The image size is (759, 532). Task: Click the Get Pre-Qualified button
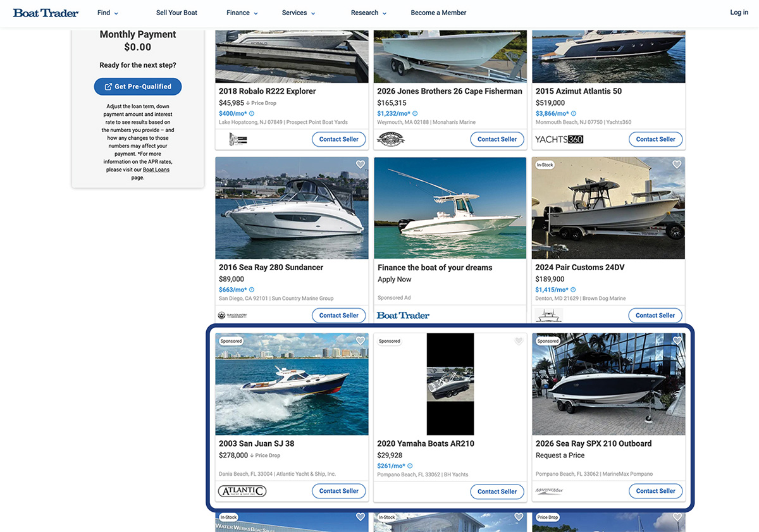(x=137, y=86)
